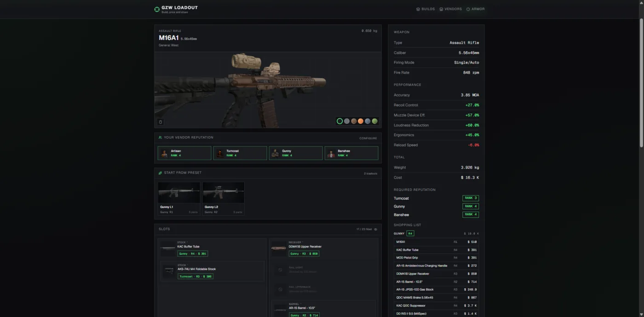Click the Gunny R2 $714 price tag
644x317 pixels.
point(304,315)
